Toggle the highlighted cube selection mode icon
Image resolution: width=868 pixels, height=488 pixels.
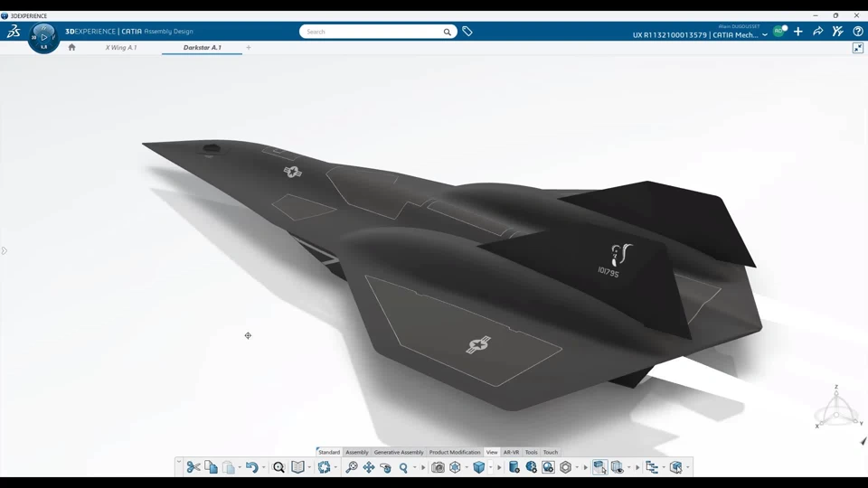click(599, 467)
